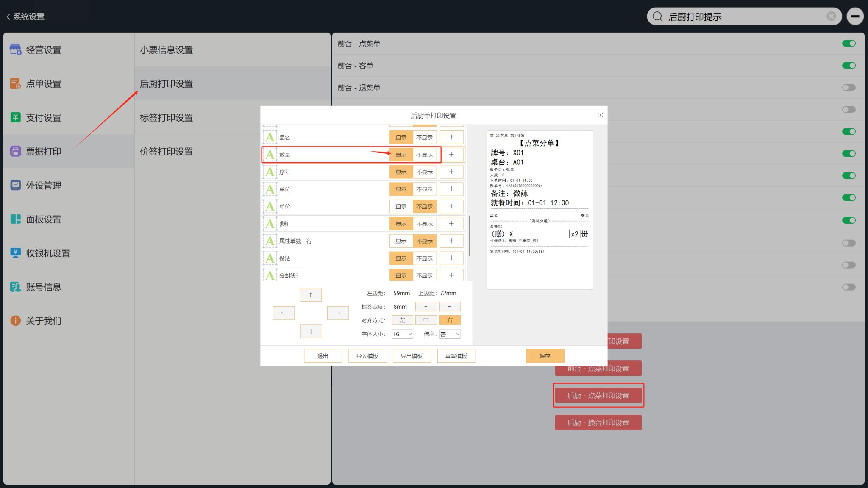Set 做法 to 不显示
868x488 pixels.
(424, 258)
